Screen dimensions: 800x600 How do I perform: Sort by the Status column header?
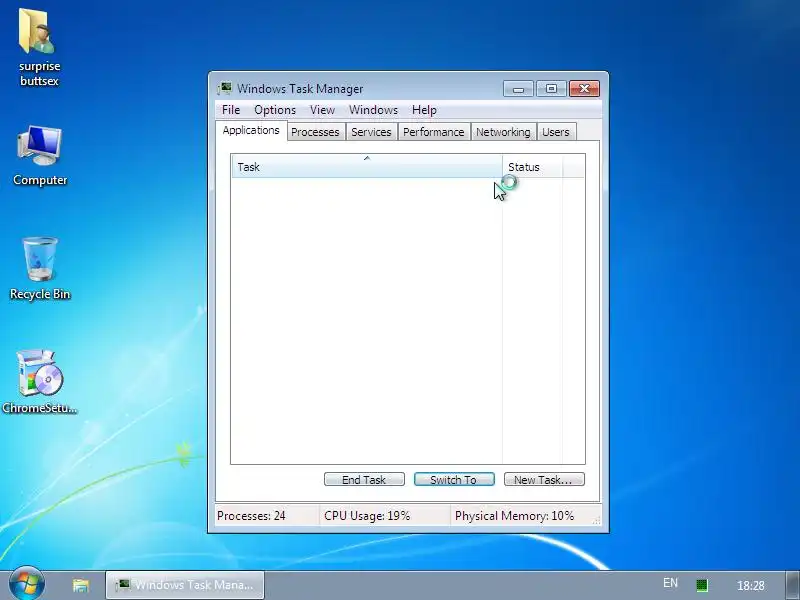tap(532, 167)
